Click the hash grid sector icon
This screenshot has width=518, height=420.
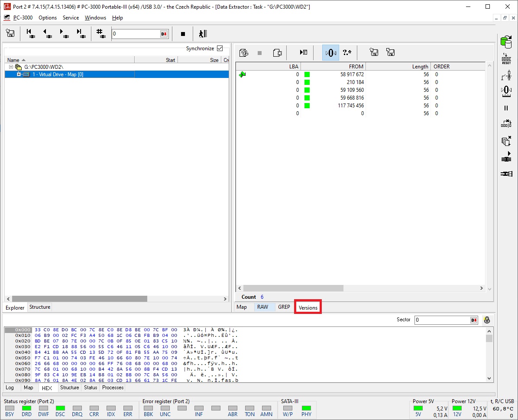(x=100, y=33)
